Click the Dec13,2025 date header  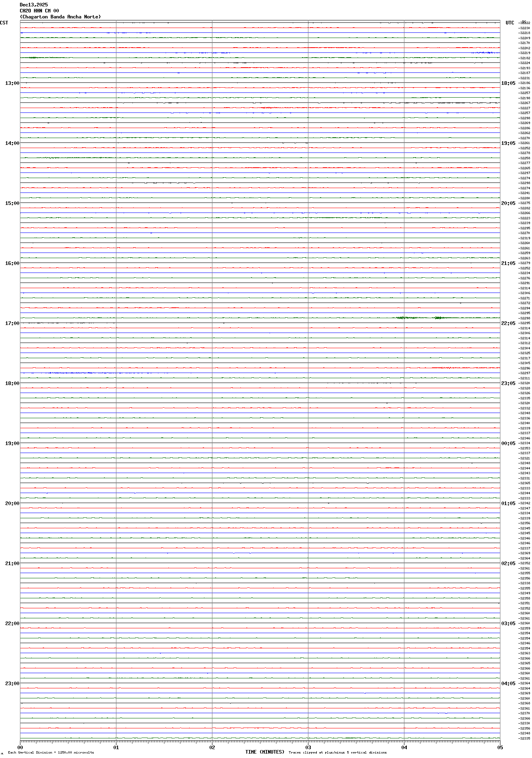pos(34,5)
